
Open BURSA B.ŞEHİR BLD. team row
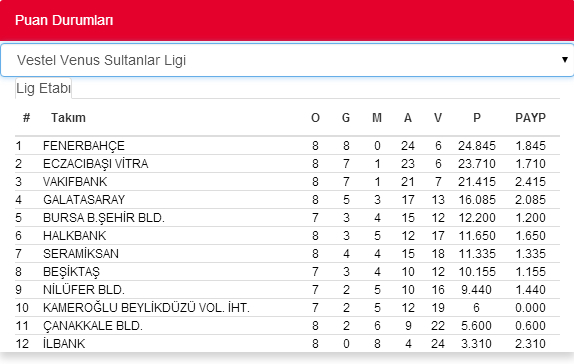point(287,218)
